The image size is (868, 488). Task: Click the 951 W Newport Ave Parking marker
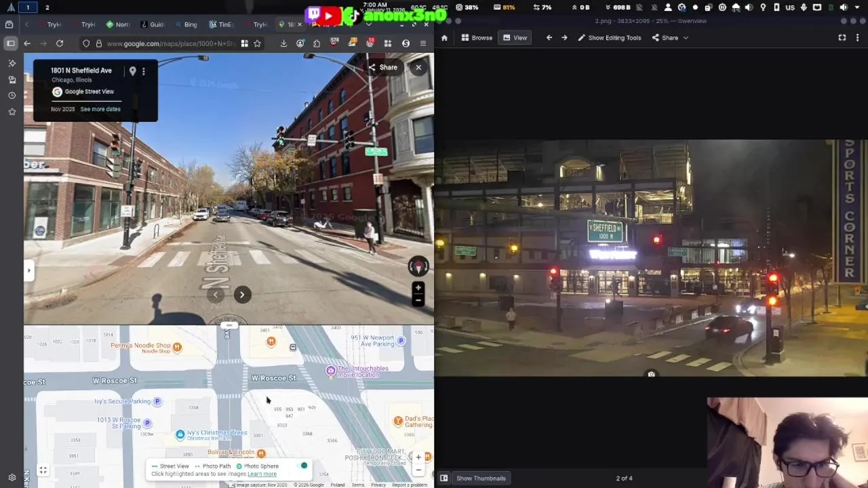[401, 341]
